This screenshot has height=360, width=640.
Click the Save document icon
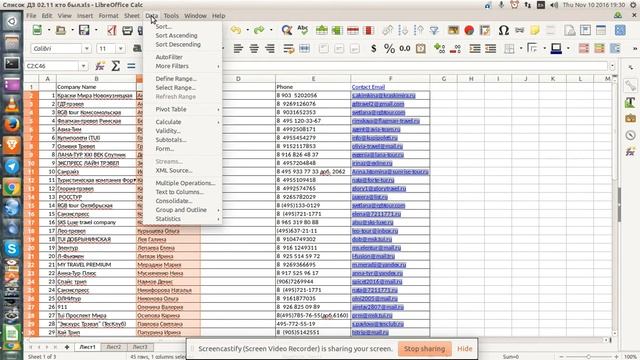click(84, 30)
